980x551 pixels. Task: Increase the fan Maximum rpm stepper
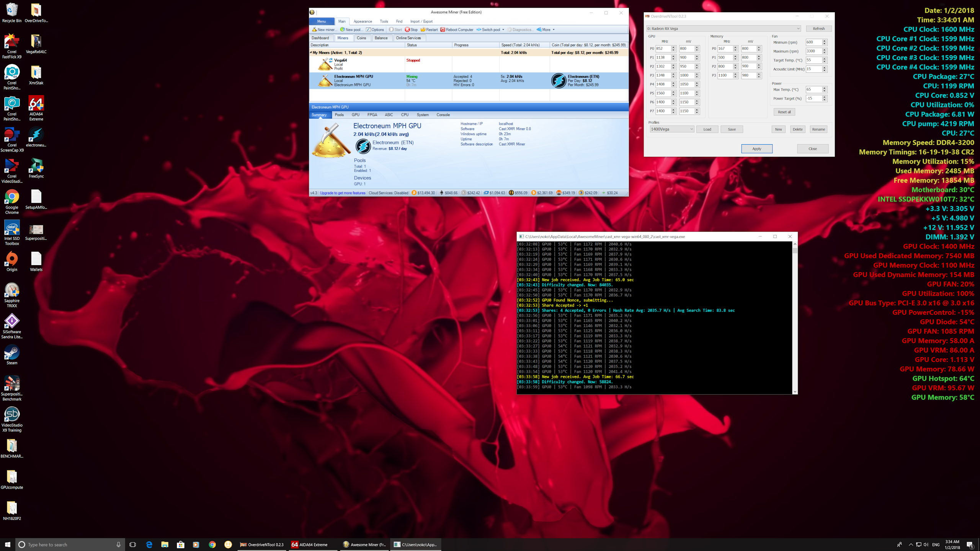[825, 50]
